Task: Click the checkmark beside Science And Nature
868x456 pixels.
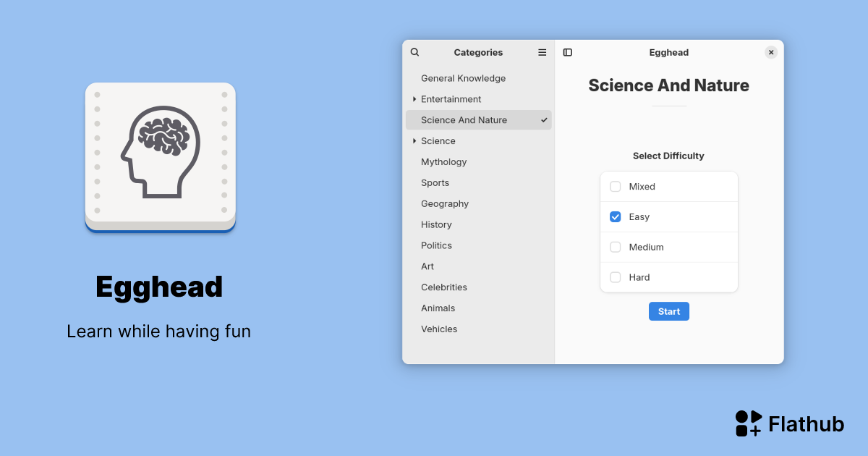Action: click(543, 120)
